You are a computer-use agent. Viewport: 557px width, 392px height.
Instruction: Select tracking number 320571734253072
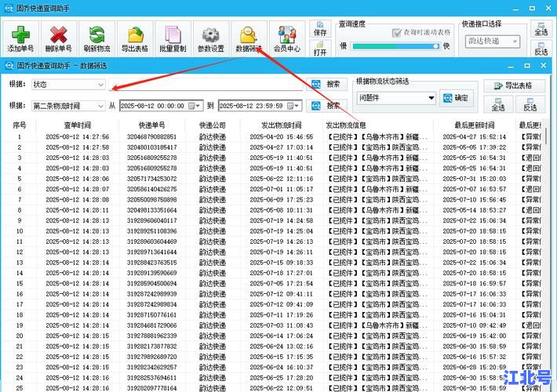coord(151,179)
